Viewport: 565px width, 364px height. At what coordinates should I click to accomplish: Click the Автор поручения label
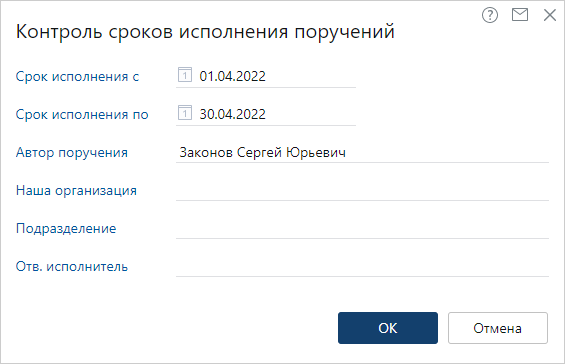[x=72, y=152]
